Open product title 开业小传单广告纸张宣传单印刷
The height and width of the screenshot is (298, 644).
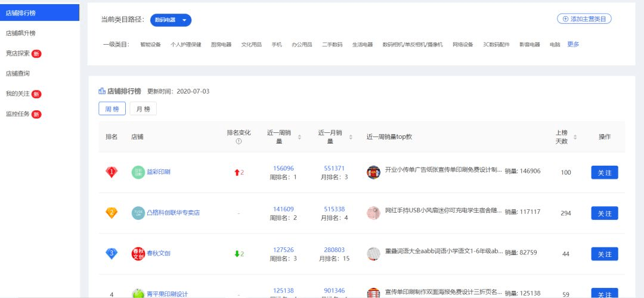444,170
